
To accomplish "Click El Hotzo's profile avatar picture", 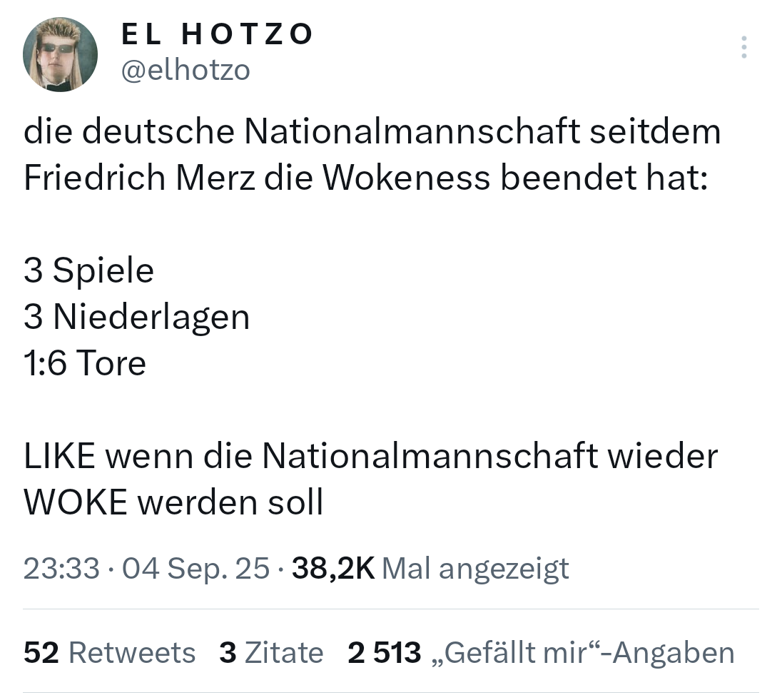I will tap(60, 54).
